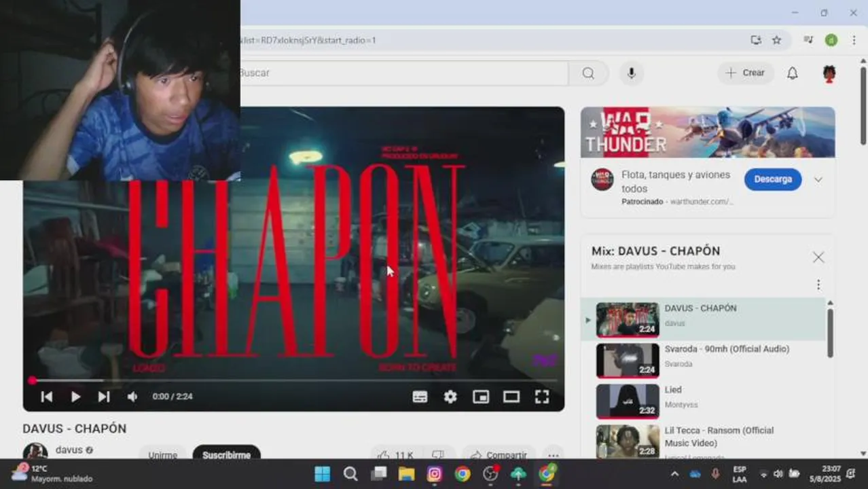
Task: Open YouTube notifications bell
Action: [792, 73]
